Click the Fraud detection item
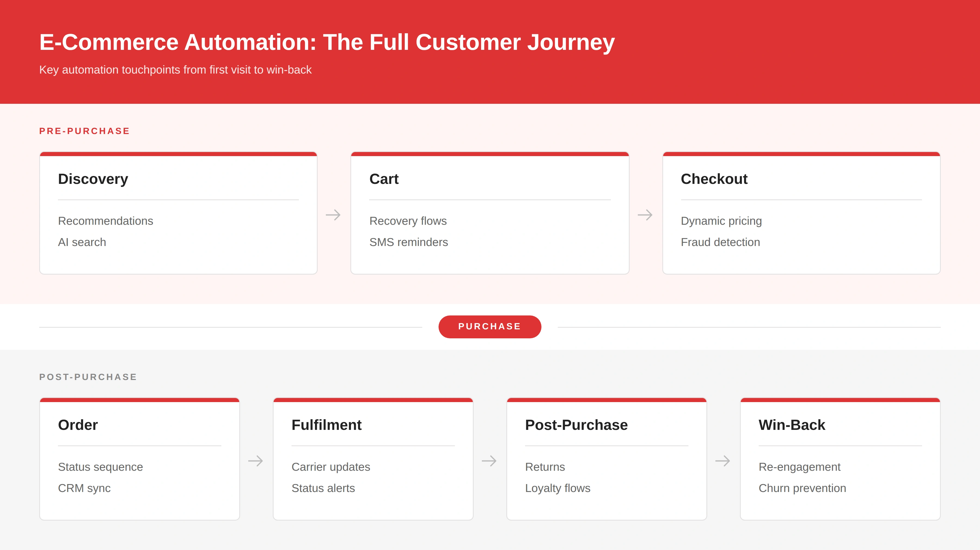This screenshot has width=980, height=550. pyautogui.click(x=720, y=242)
